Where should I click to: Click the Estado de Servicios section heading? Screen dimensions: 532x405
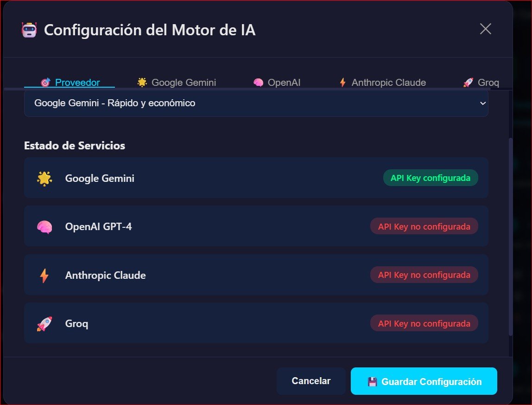(75, 146)
